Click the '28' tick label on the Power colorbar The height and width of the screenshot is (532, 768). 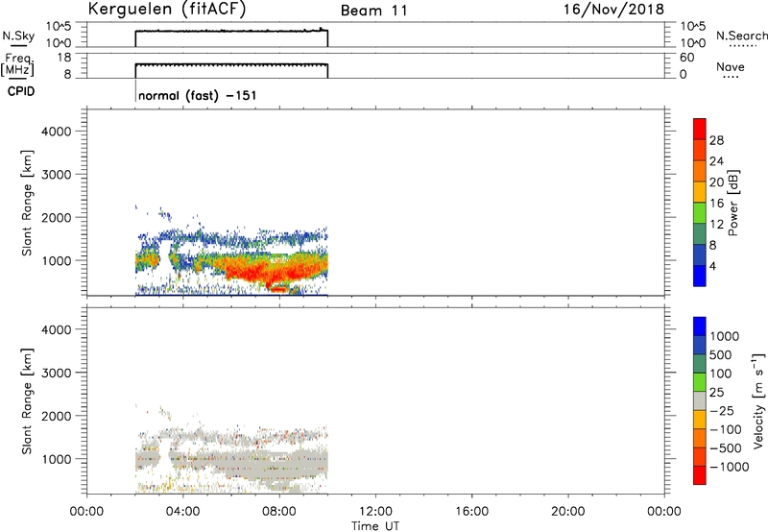click(716, 140)
